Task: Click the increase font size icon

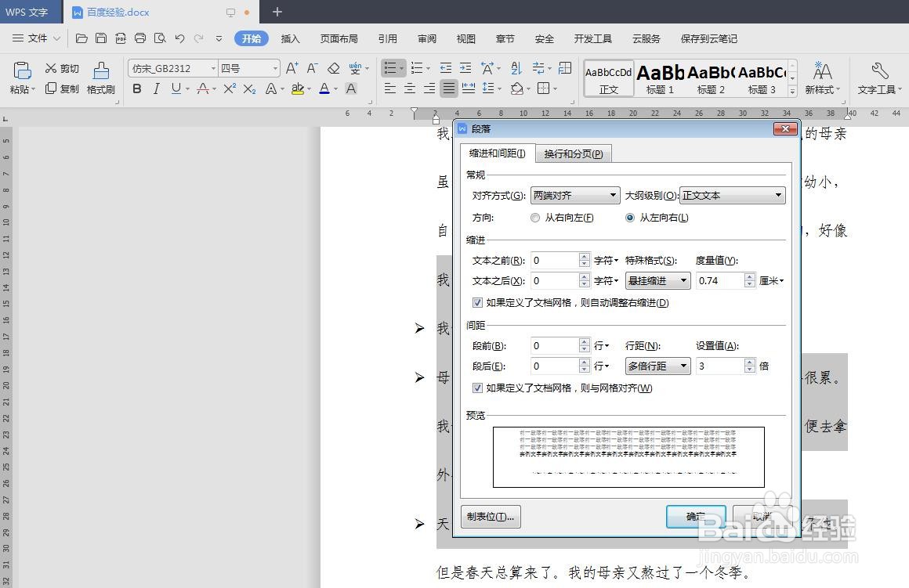Action: coord(292,68)
